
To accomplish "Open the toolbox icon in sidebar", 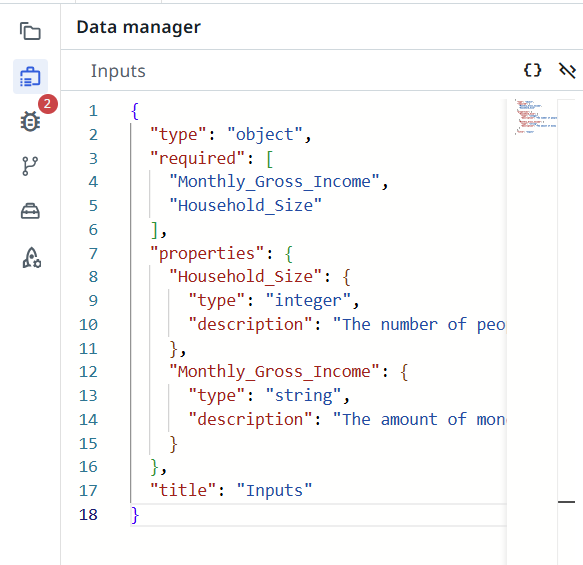I will pyautogui.click(x=30, y=211).
